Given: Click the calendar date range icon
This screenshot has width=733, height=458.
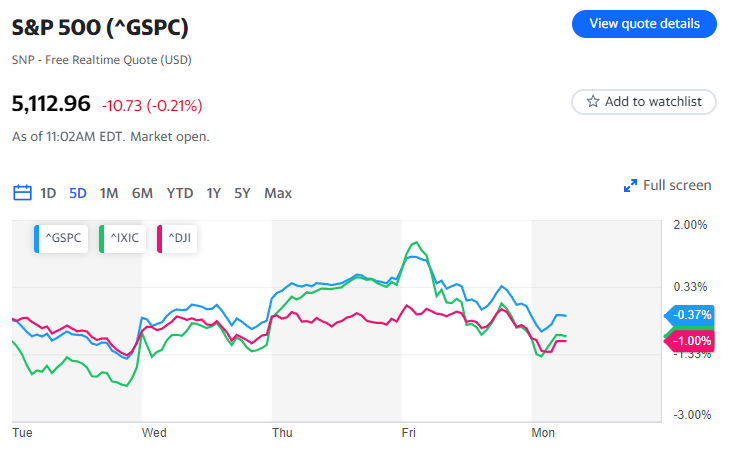Looking at the screenshot, I should (22, 193).
